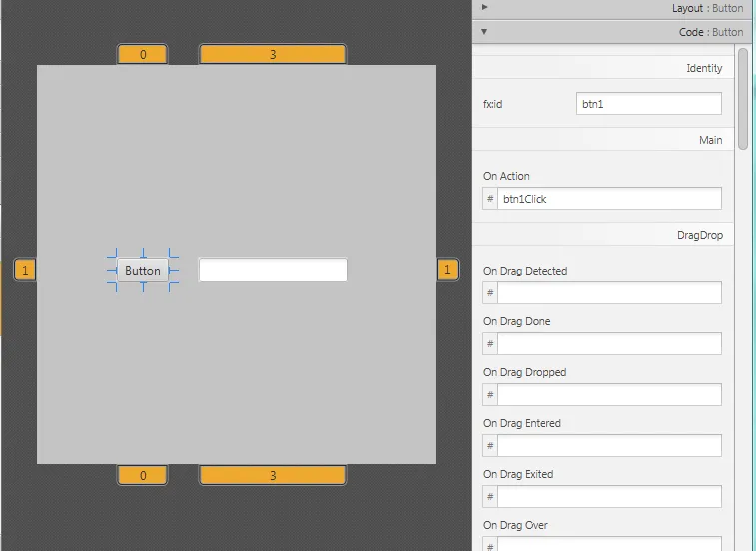
Task: Click the DragDrop section heading
Action: click(x=700, y=235)
